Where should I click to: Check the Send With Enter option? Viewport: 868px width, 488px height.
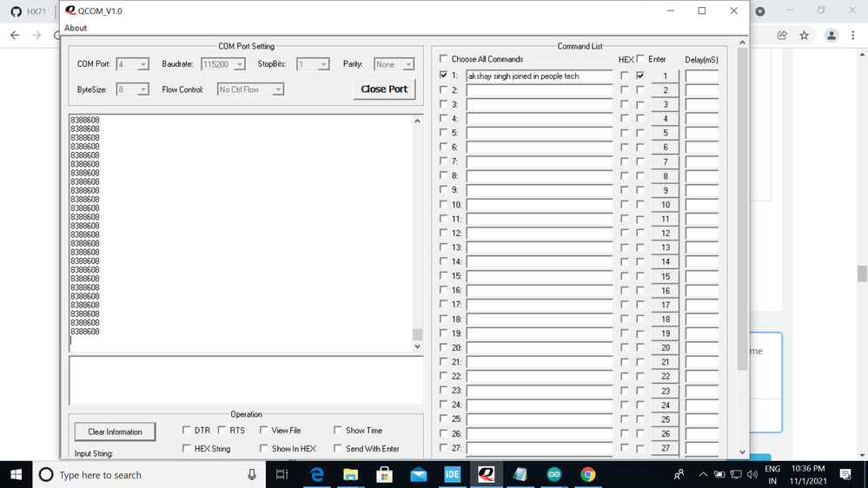[338, 448]
